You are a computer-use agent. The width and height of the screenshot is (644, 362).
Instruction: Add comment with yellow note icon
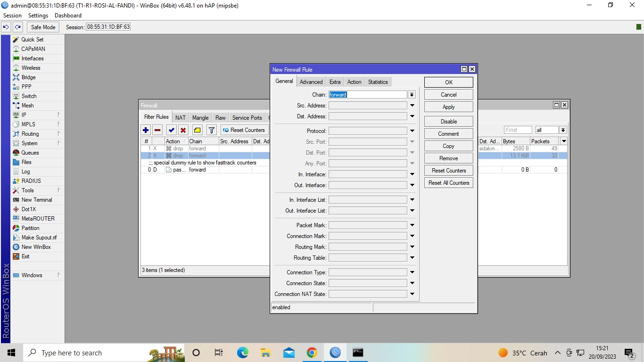[198, 130]
